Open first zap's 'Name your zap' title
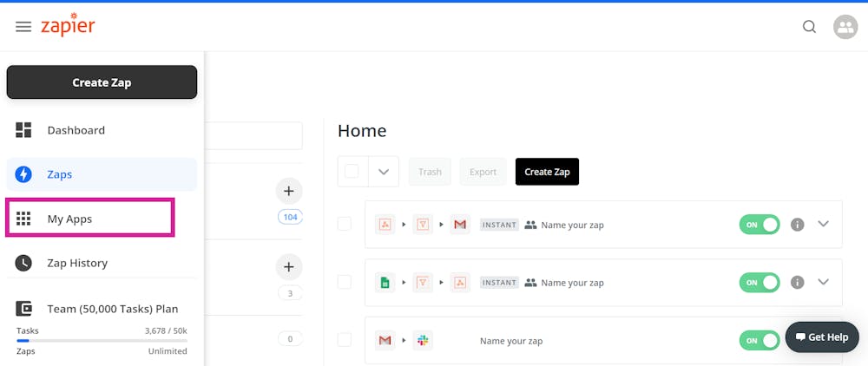The height and width of the screenshot is (366, 868). click(x=572, y=225)
